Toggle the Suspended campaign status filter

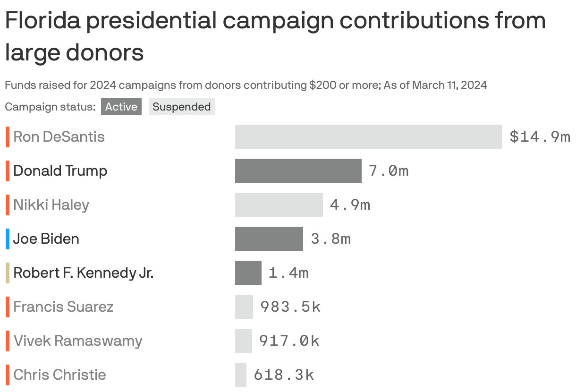(x=182, y=107)
